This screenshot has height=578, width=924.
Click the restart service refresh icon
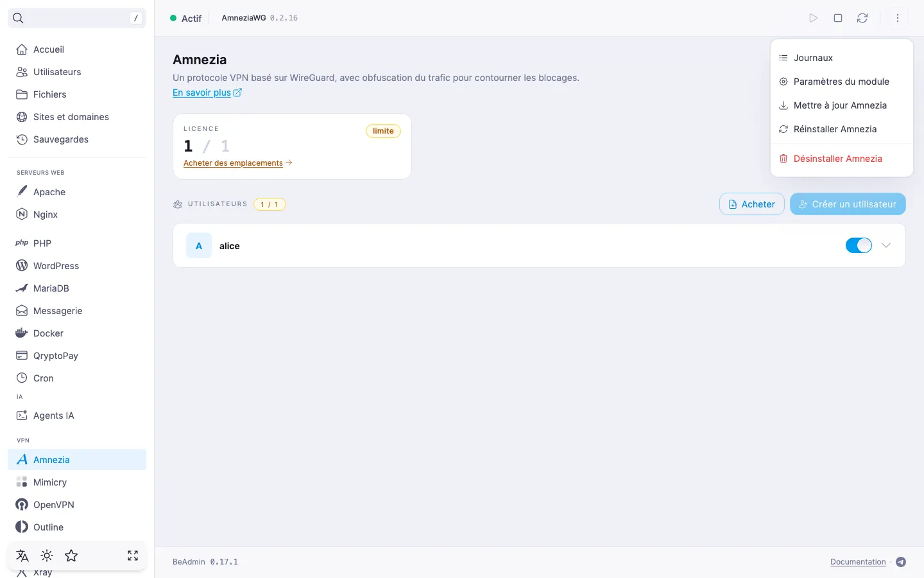click(x=862, y=18)
